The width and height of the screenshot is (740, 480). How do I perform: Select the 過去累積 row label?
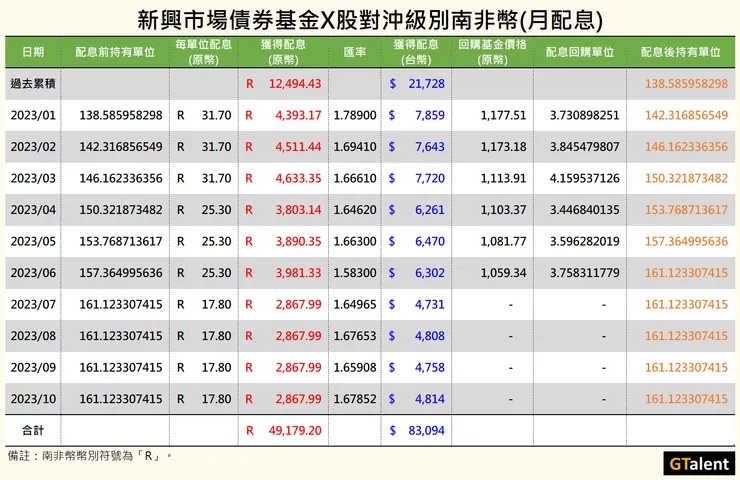(x=33, y=84)
